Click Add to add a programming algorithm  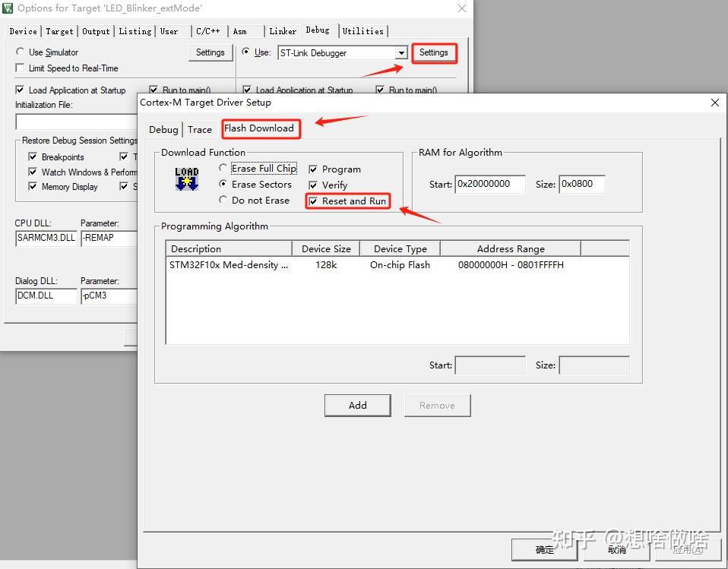pos(357,405)
